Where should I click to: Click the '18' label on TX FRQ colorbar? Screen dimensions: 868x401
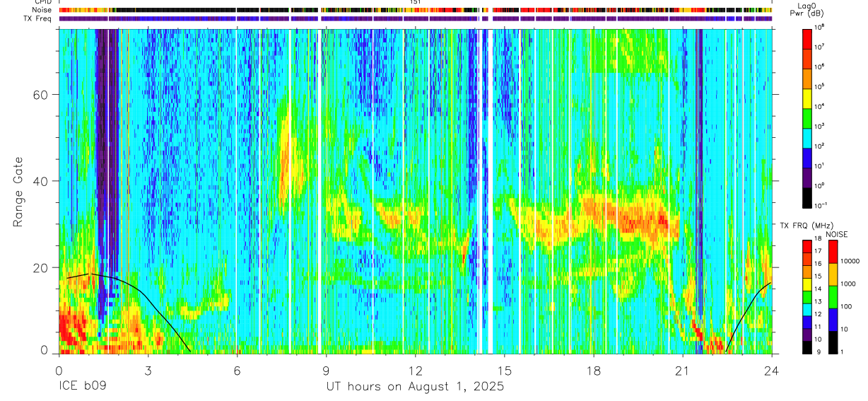(818, 238)
